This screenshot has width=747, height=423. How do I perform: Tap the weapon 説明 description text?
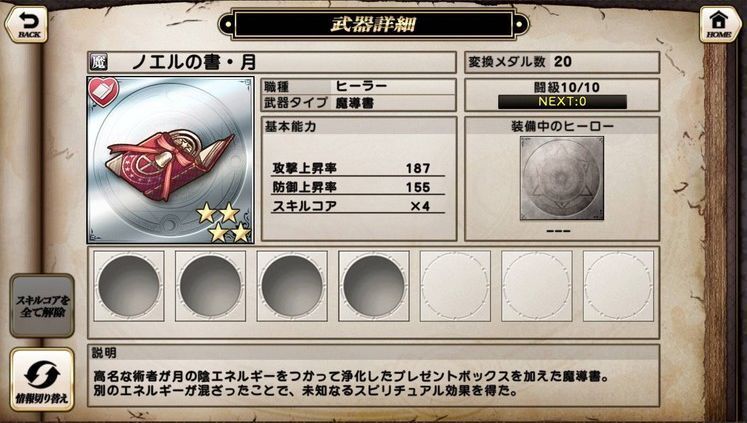[x=352, y=384]
